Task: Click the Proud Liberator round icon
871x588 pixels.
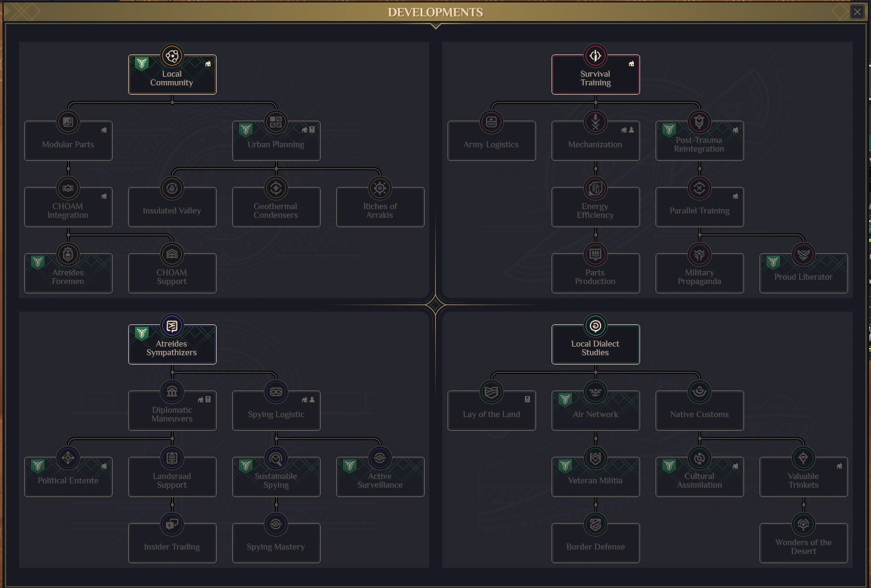Action: (x=804, y=254)
